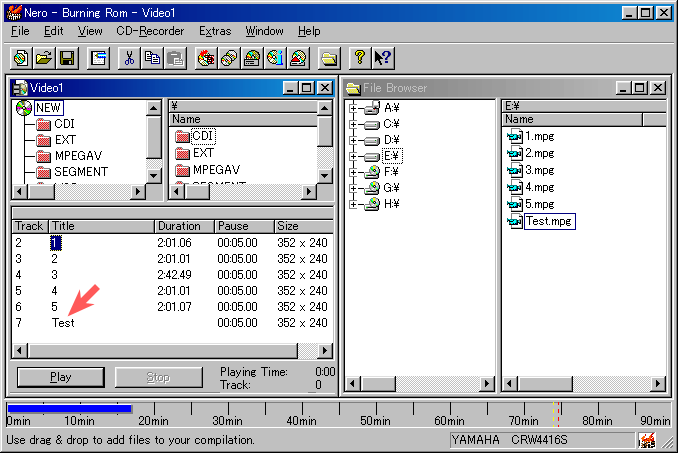Select the NEW disc icon in tree
The height and width of the screenshot is (453, 678).
24,108
